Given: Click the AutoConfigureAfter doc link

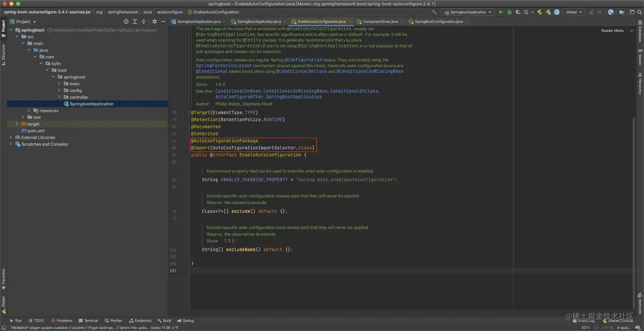Looking at the screenshot, I should [x=239, y=97].
